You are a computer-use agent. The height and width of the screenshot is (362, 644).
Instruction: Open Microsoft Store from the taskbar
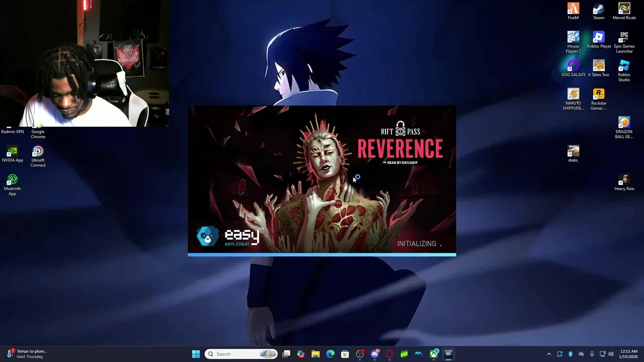click(x=345, y=354)
